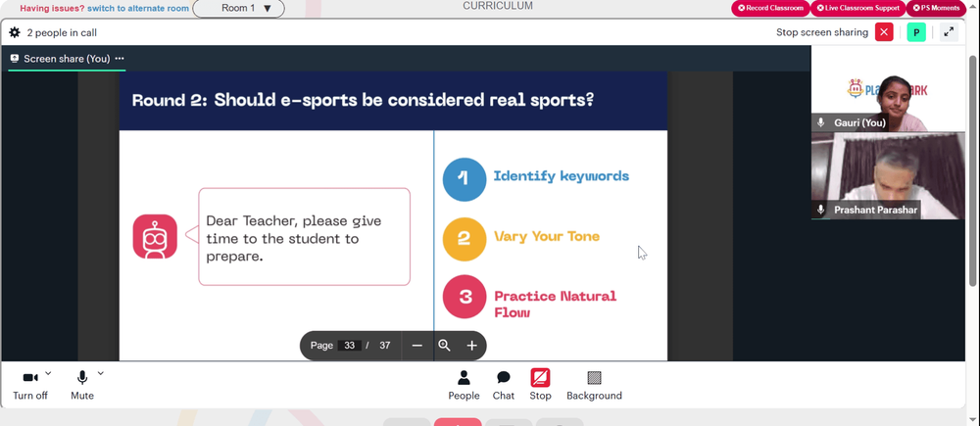The width and height of the screenshot is (980, 426).
Task: Open call settings gear icon
Action: click(15, 32)
